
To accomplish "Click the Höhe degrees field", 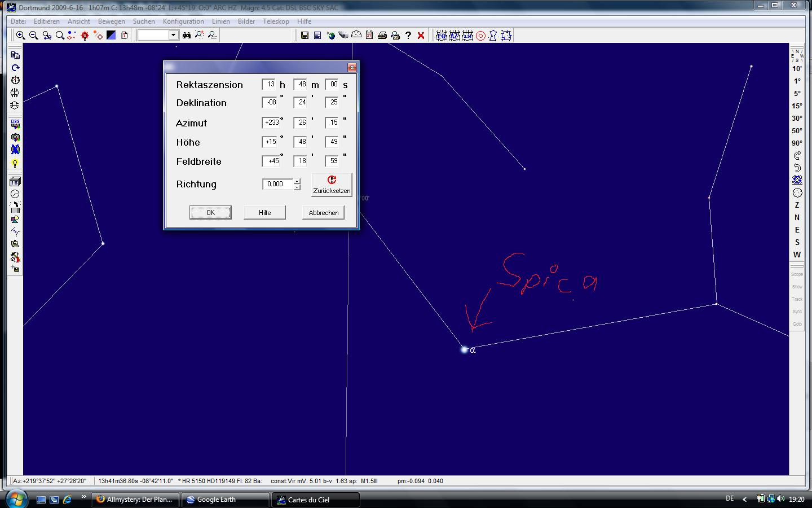I will click(271, 142).
